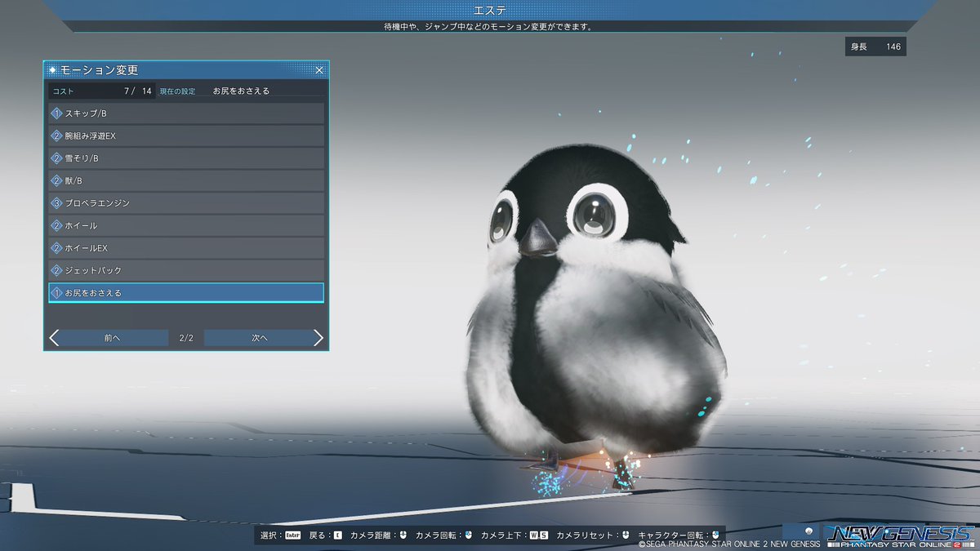The height and width of the screenshot is (551, 980).
Task: Click the 現在の設定 label
Action: 177,91
